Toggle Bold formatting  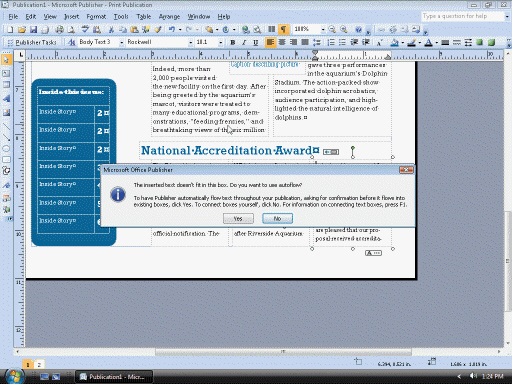pos(233,42)
